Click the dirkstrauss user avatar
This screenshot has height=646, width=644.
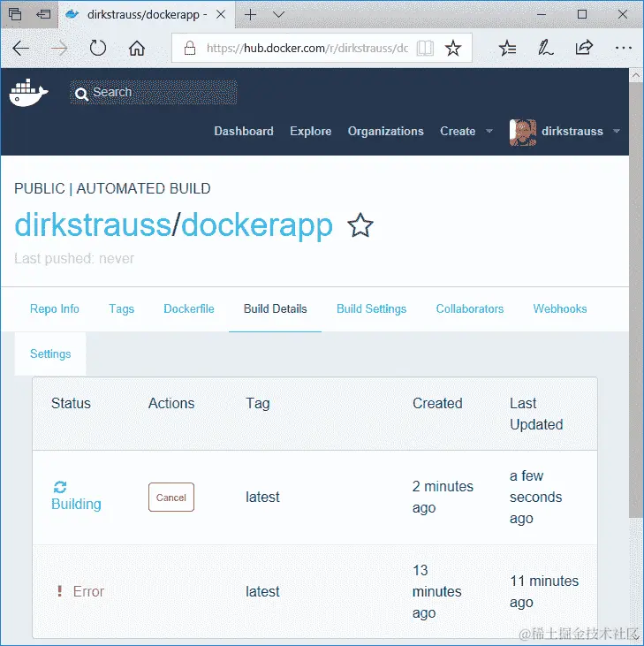click(x=522, y=133)
